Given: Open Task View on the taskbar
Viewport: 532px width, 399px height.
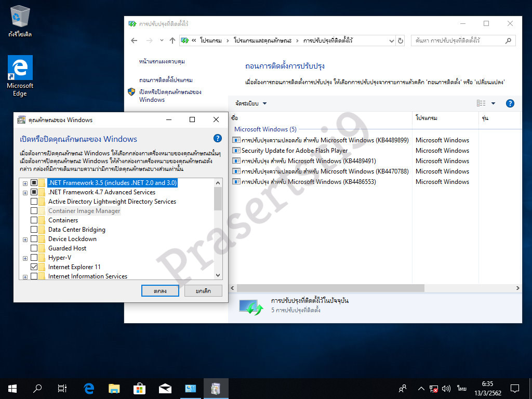Looking at the screenshot, I should click(62, 389).
